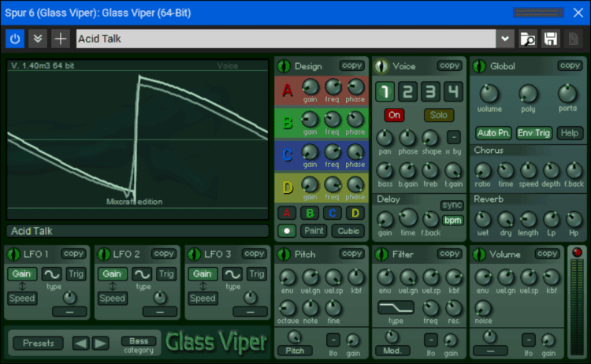Click the Reverb wet knob
Image resolution: width=591 pixels, height=364 pixels.
[x=483, y=220]
